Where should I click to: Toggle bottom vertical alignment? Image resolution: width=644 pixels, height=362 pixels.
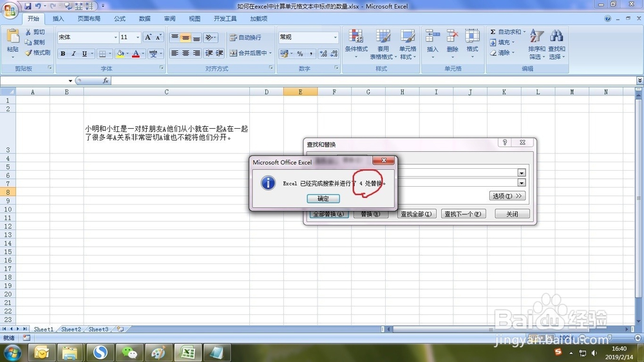click(x=196, y=37)
